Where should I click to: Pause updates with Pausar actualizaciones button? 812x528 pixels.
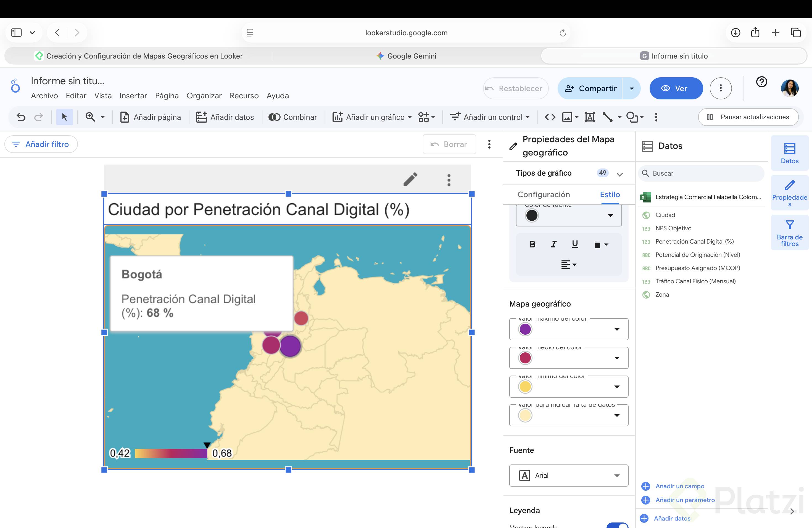click(x=748, y=117)
